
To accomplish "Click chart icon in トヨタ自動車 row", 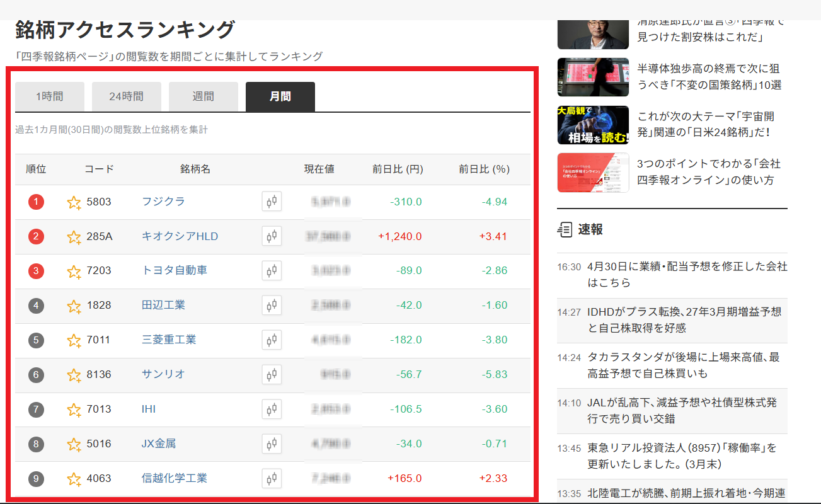I will click(272, 271).
